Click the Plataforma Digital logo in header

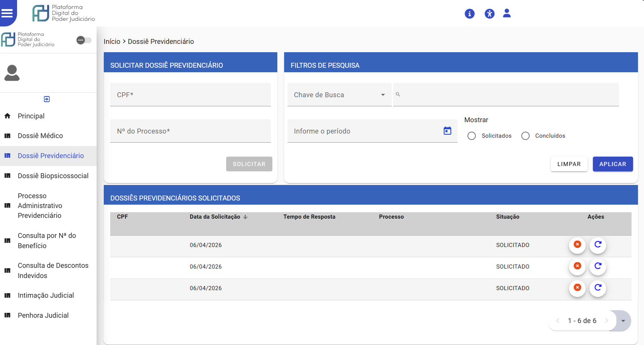click(64, 13)
